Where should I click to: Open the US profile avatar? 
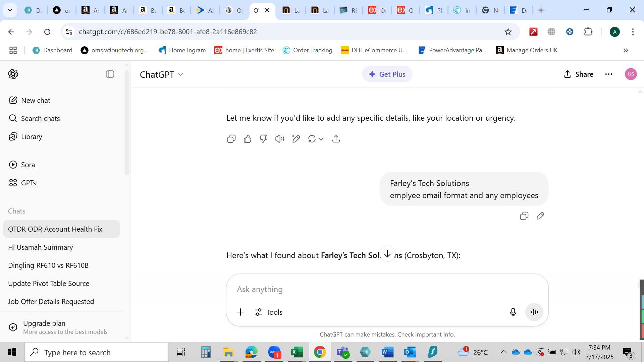(631, 74)
